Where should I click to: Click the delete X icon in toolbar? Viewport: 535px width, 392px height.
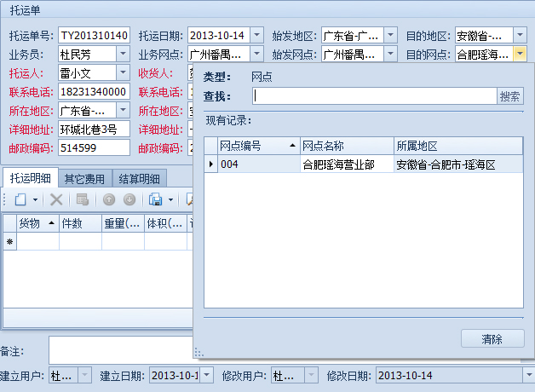(x=56, y=199)
